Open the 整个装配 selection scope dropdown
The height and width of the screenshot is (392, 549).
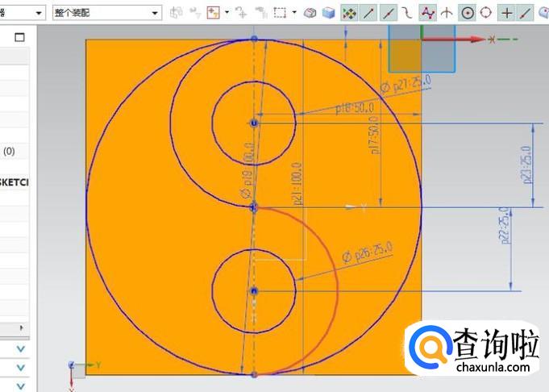106,13
